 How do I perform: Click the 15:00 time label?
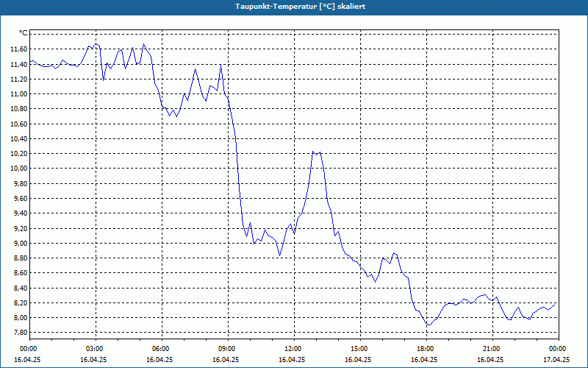pos(360,349)
